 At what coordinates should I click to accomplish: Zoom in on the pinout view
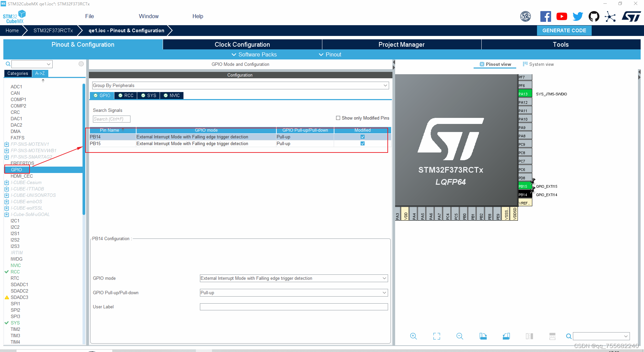[414, 336]
